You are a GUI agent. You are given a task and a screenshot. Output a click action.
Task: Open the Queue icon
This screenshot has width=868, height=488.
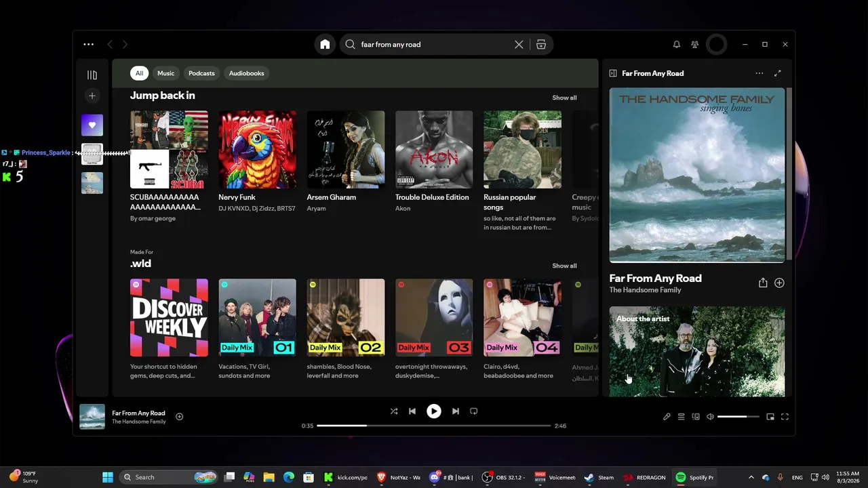coord(682,417)
